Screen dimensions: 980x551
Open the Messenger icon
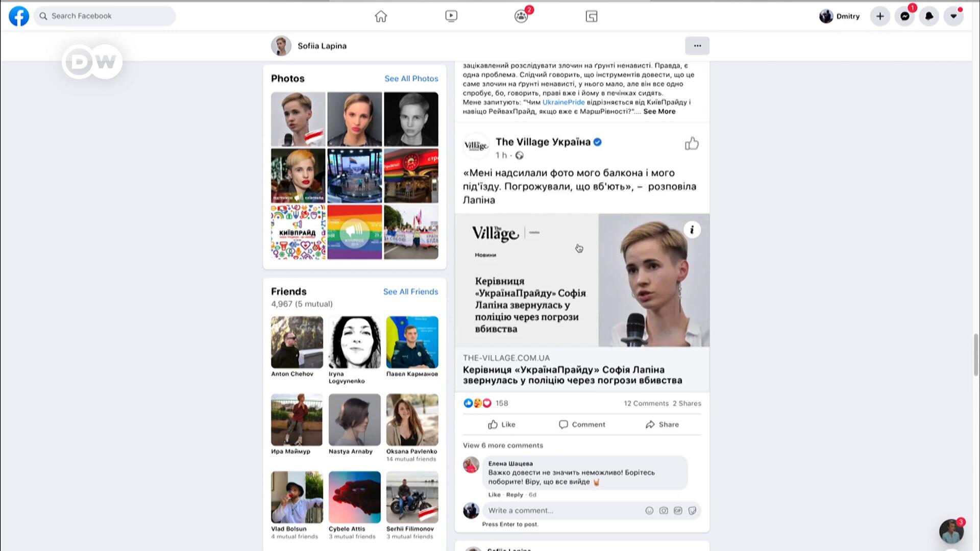coord(904,16)
